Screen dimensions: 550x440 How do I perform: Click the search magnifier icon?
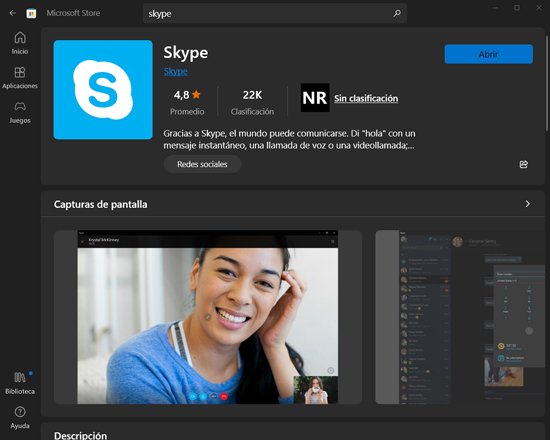397,13
